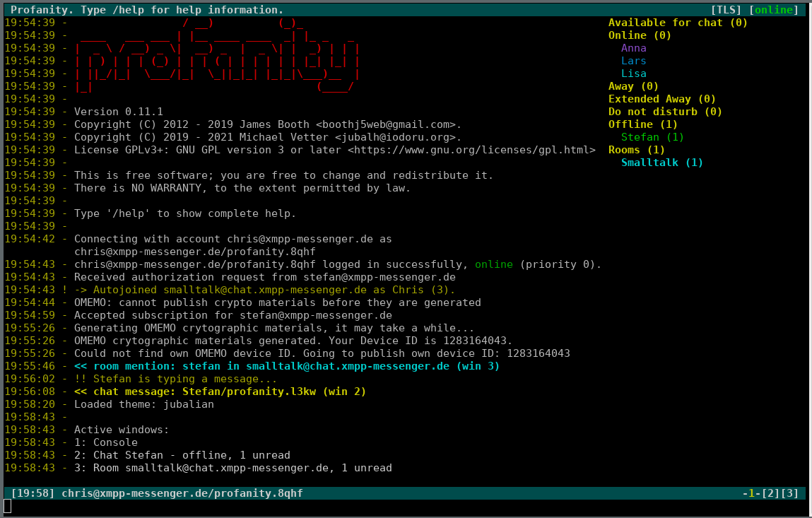The width and height of the screenshot is (812, 518).
Task: Click 'Received authorization request from stefan' line
Action: (264, 277)
